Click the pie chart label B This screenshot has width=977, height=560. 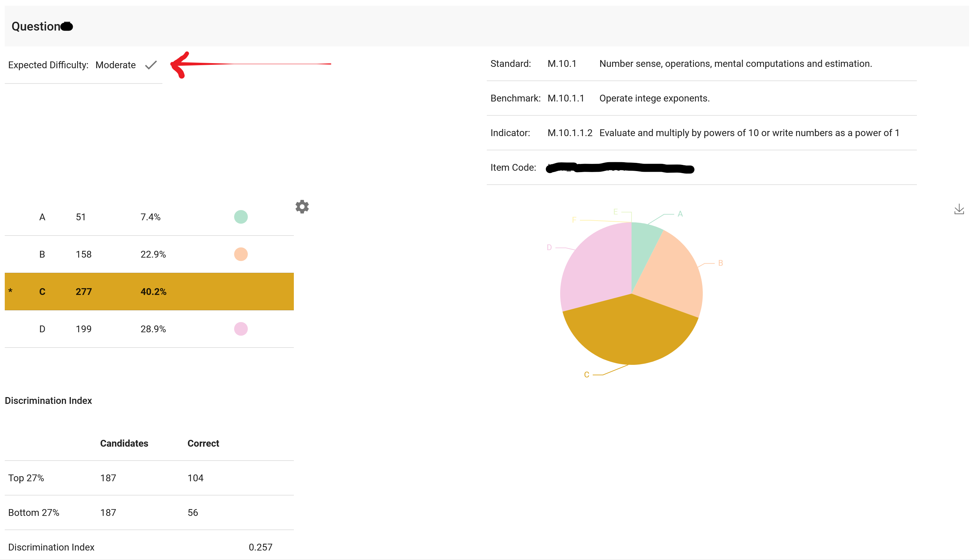(720, 263)
